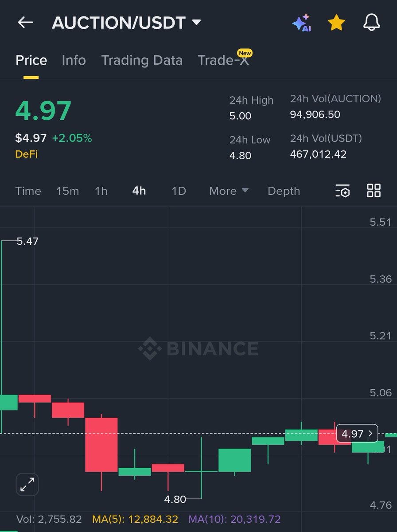Select the 15m chart interval
The image size is (397, 532).
[x=67, y=191]
